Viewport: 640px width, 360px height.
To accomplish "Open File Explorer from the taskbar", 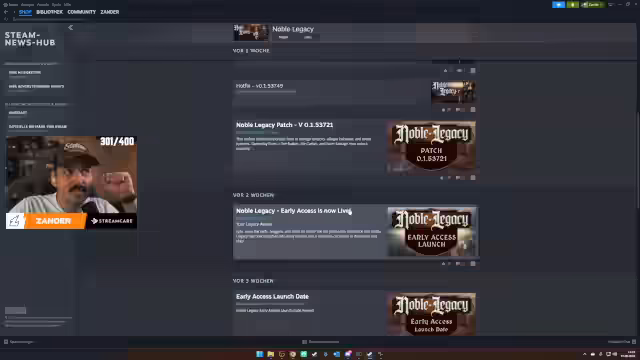I will coord(271,354).
